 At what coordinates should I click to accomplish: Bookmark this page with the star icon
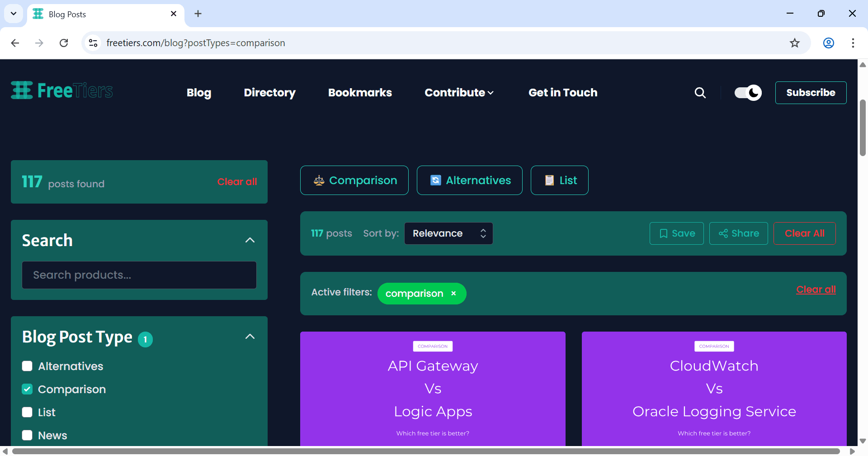pyautogui.click(x=795, y=43)
